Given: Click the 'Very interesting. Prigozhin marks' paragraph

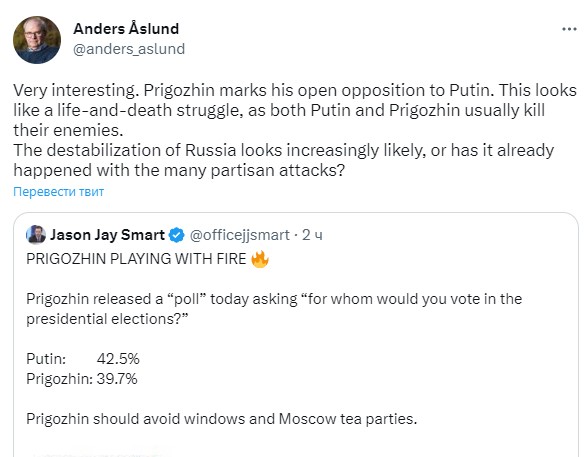Looking at the screenshot, I should click(x=295, y=110).
